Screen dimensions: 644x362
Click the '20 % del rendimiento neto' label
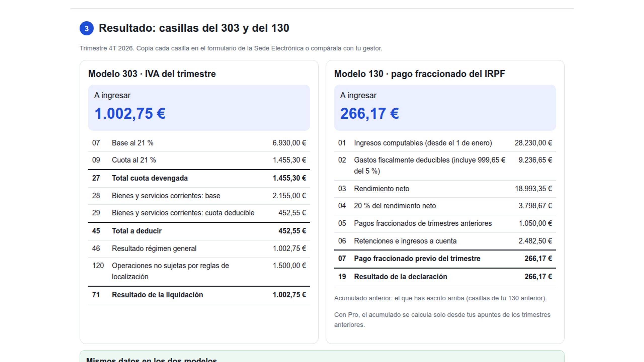tap(395, 206)
